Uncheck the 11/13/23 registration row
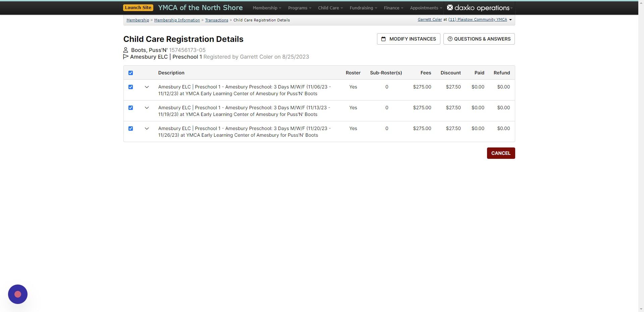Viewport: 644px width, 312px height. [x=130, y=108]
